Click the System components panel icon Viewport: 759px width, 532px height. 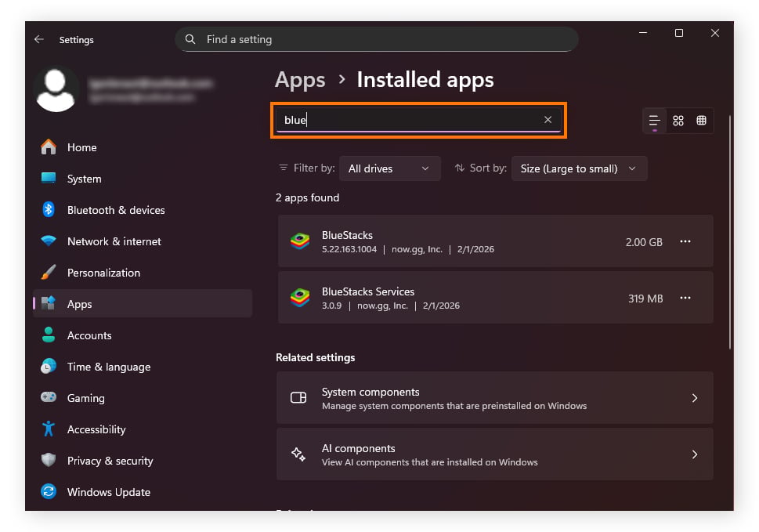pyautogui.click(x=298, y=398)
